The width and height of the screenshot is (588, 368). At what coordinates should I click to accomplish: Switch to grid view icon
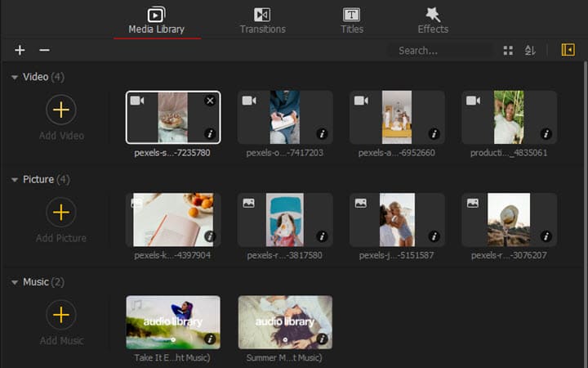508,51
